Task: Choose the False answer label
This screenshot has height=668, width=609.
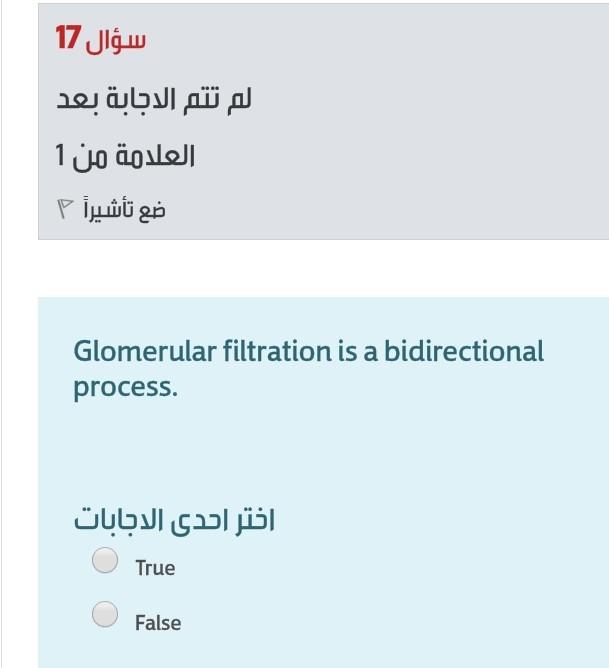Action: coord(158,622)
